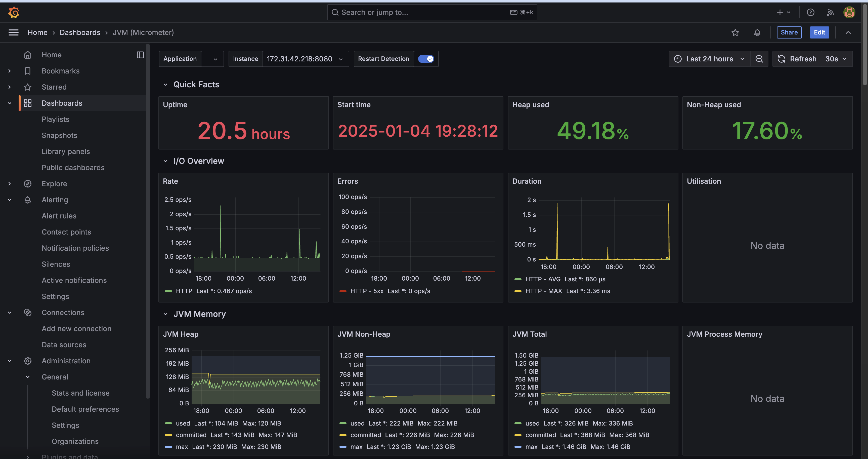Screen dimensions: 868x459
Task: Click the Dashboards grid icon in sidebar
Action: [x=28, y=103]
